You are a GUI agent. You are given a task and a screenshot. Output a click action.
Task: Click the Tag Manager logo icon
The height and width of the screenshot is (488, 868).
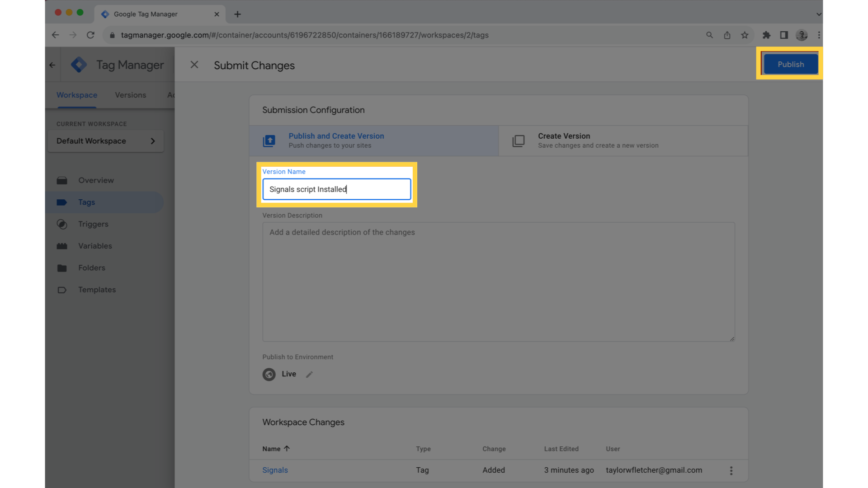[79, 65]
